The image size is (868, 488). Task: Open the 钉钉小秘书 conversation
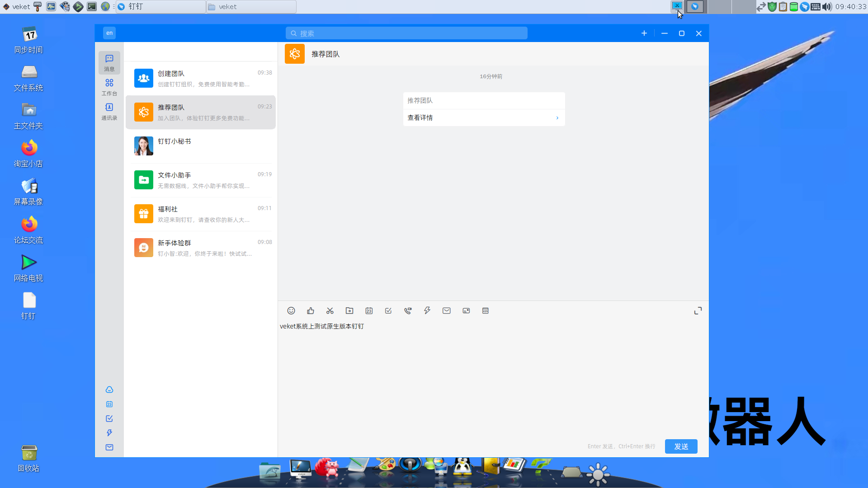click(x=201, y=146)
